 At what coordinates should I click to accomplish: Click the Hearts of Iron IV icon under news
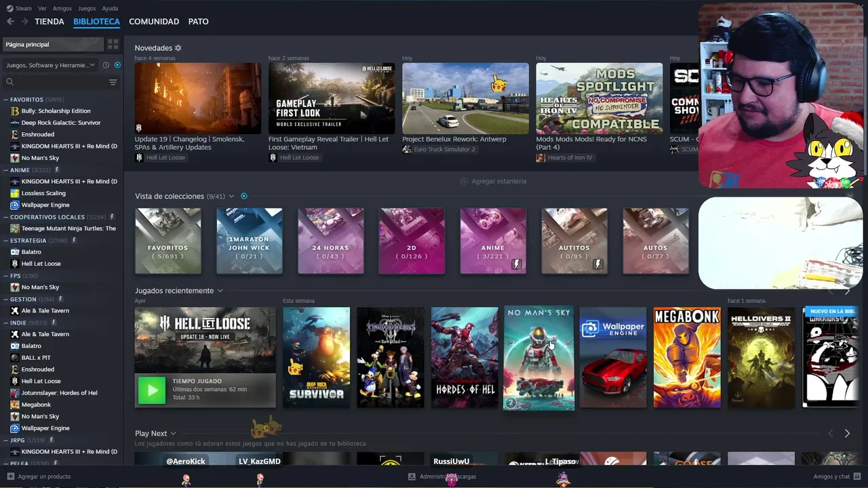[x=540, y=157]
